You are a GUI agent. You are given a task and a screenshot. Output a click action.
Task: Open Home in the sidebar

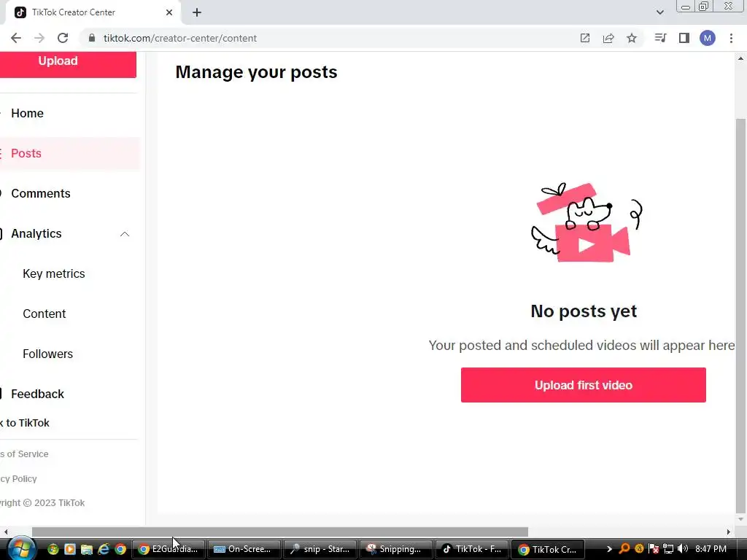click(27, 113)
